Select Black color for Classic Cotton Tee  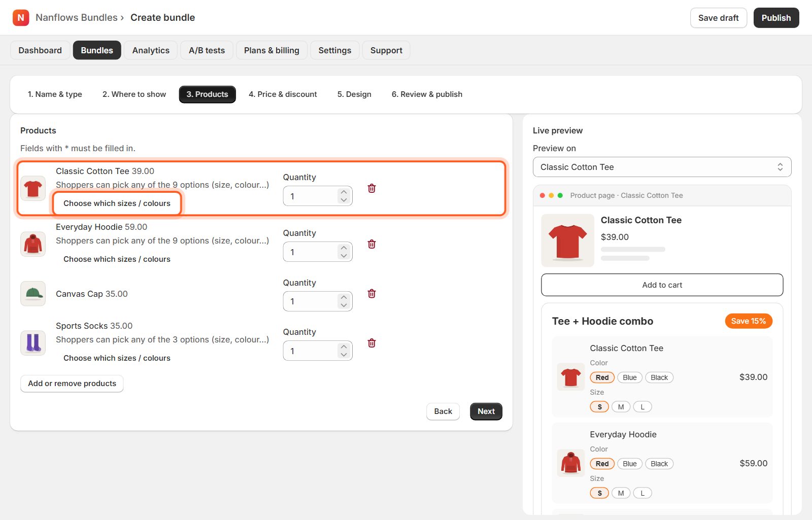(x=659, y=377)
